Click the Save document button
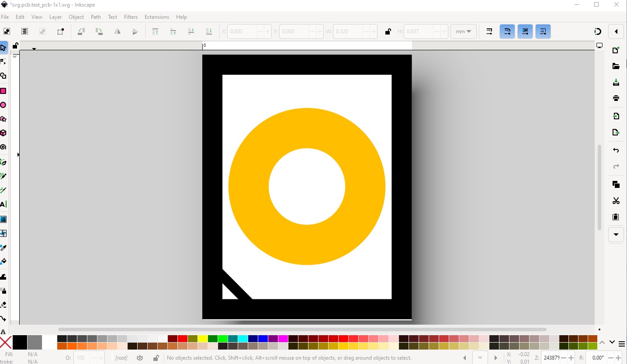This screenshot has height=364, width=627. pyautogui.click(x=616, y=83)
